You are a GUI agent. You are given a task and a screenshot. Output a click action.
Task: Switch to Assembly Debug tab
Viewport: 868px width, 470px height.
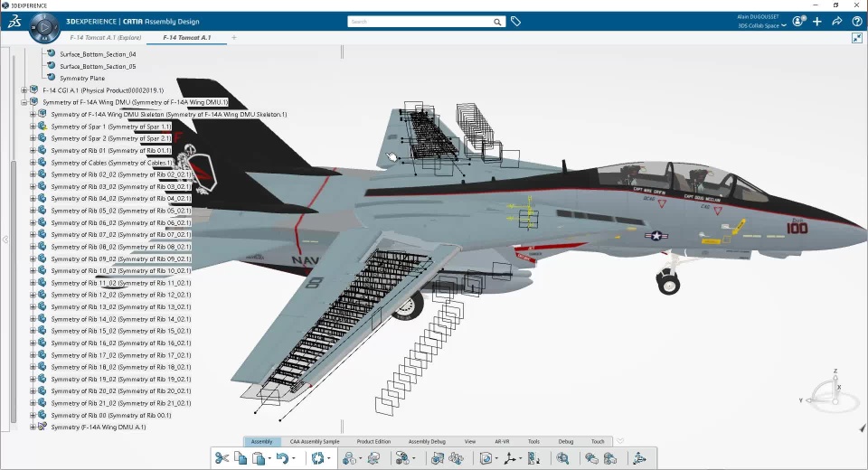click(427, 441)
